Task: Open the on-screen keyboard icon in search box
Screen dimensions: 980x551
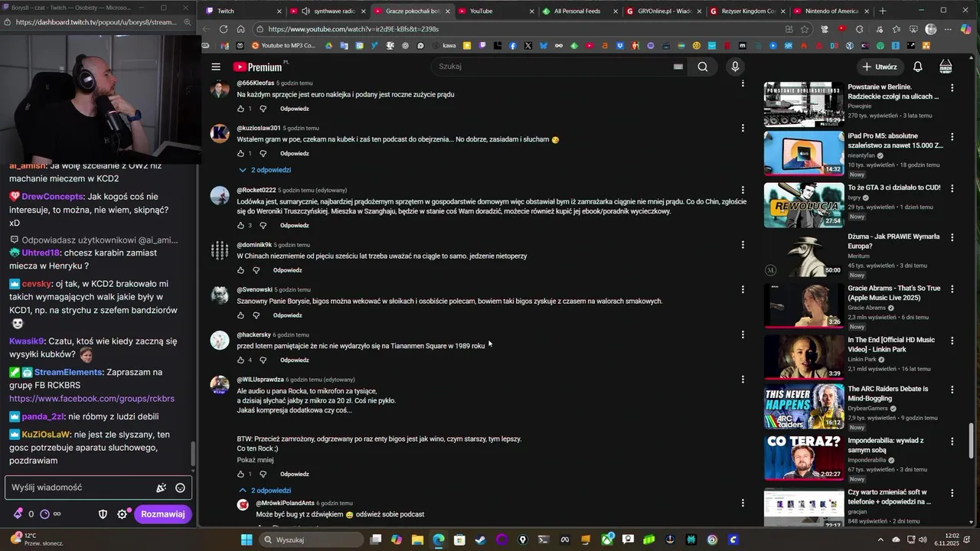Action: tap(678, 67)
